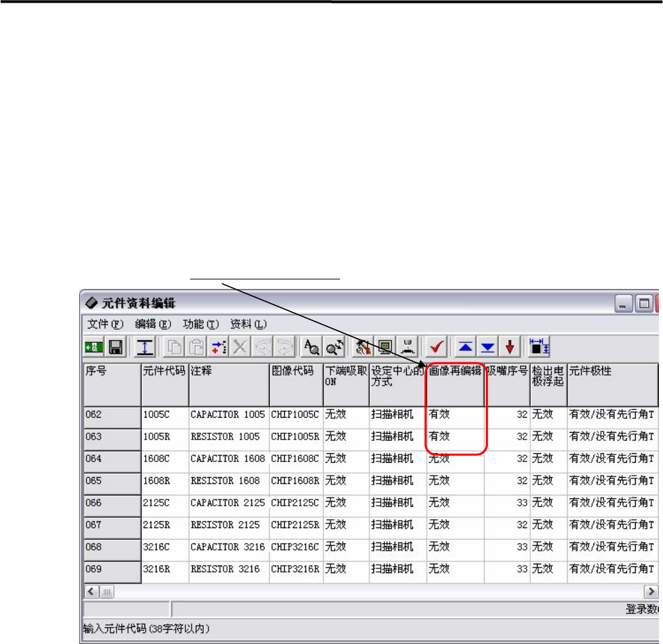The height and width of the screenshot is (644, 663).
Task: Click the column width dimension icon
Action: (539, 347)
